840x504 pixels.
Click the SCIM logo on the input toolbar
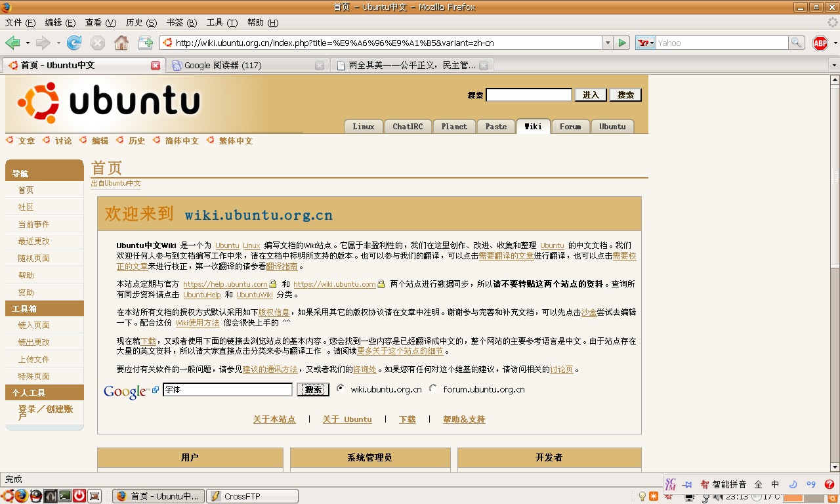pyautogui.click(x=671, y=484)
